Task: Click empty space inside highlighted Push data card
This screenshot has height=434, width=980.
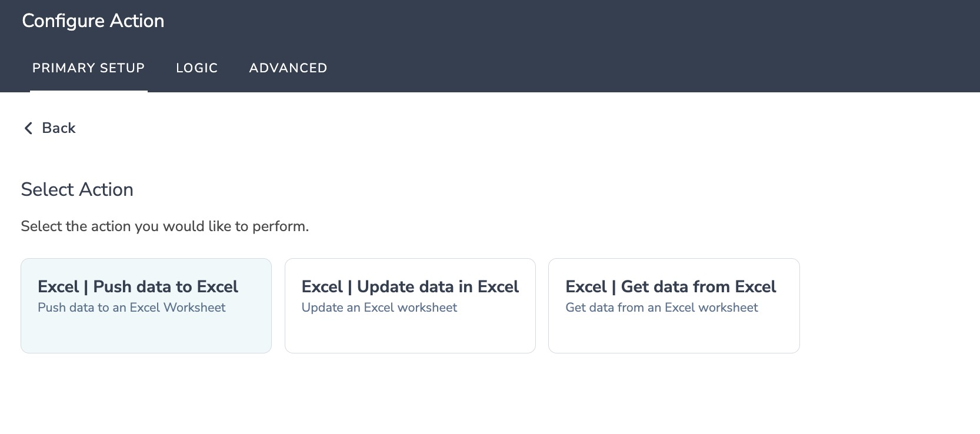Action: pyautogui.click(x=146, y=335)
